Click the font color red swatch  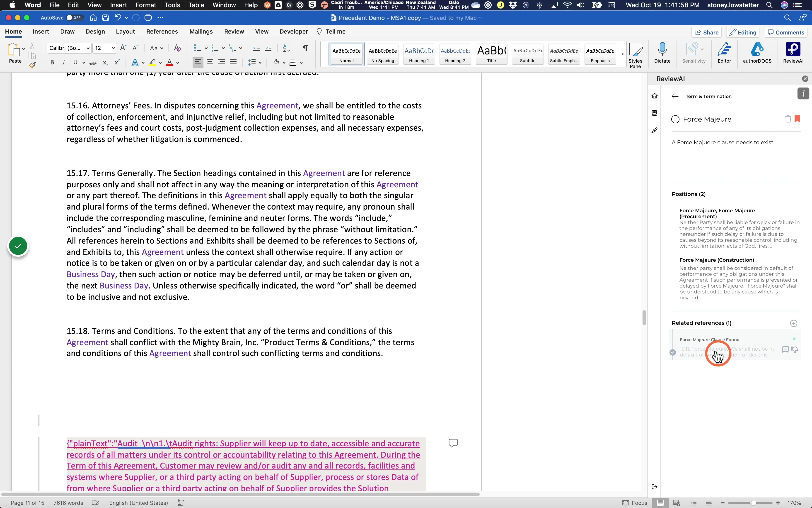(169, 63)
